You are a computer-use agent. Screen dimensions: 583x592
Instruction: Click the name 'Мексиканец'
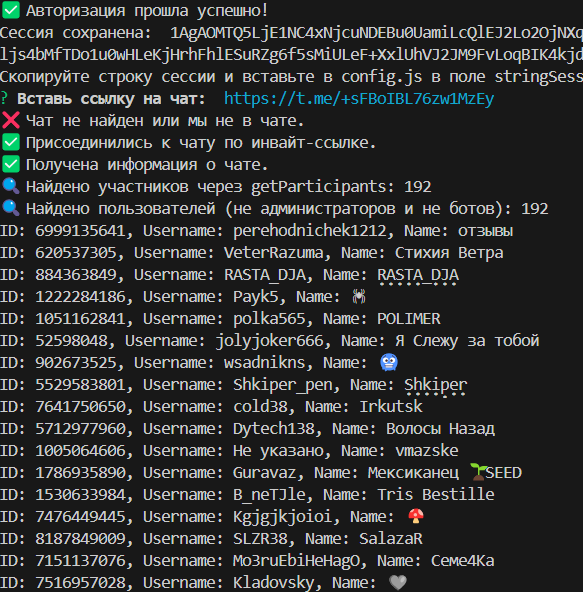[413, 472]
